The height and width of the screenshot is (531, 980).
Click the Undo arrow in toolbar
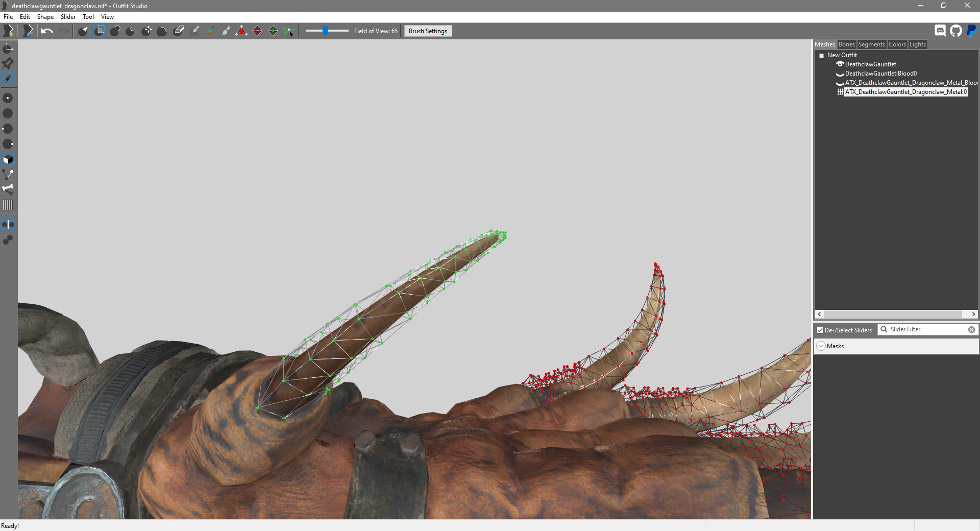pos(47,31)
